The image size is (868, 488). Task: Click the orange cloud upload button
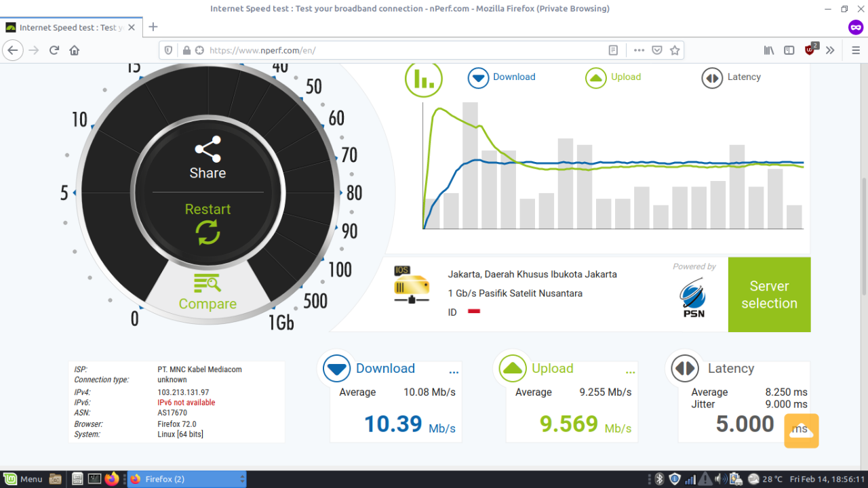coord(802,430)
